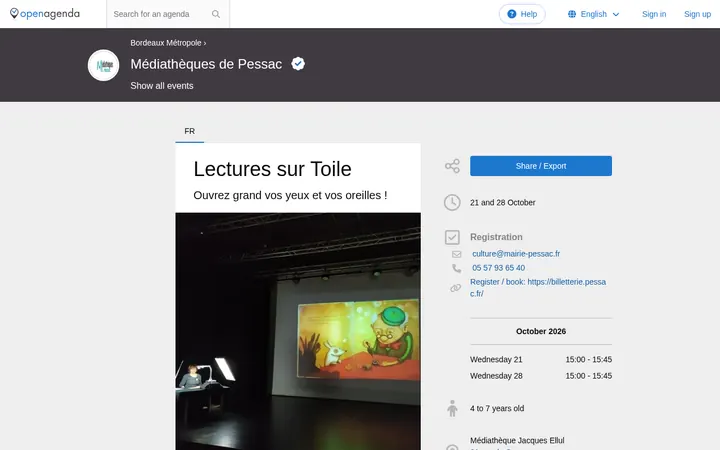Open culture@mairie-pessac.fr email link
The height and width of the screenshot is (450, 720).
(516, 254)
